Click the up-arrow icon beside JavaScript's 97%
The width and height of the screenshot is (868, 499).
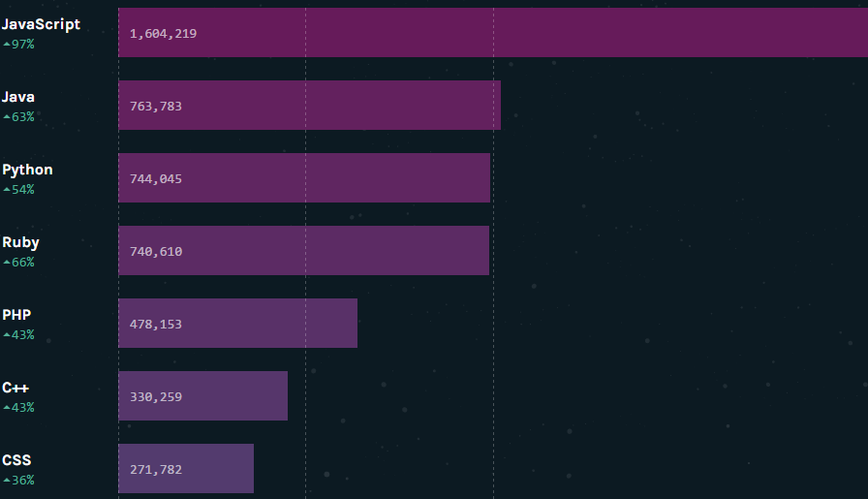7,44
